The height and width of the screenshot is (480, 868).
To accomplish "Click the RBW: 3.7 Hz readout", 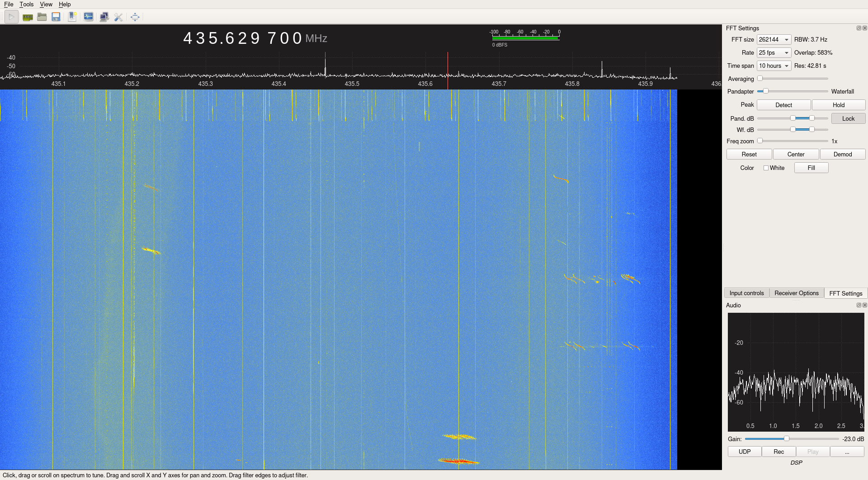I will 811,40.
